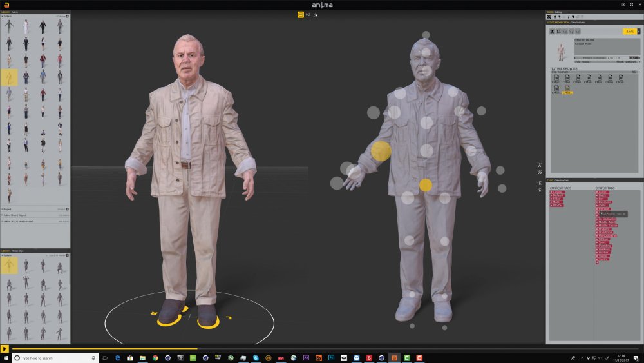
Task: Click the plus icon below the system tags
Action: 597,262
